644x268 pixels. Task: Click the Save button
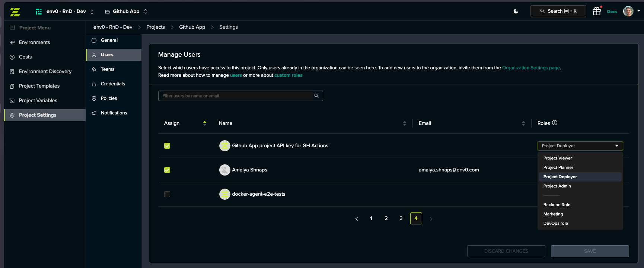pyautogui.click(x=590, y=251)
